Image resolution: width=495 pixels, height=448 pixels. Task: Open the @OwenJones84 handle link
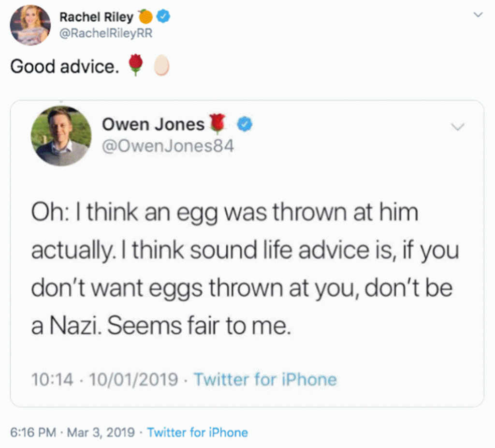click(168, 145)
